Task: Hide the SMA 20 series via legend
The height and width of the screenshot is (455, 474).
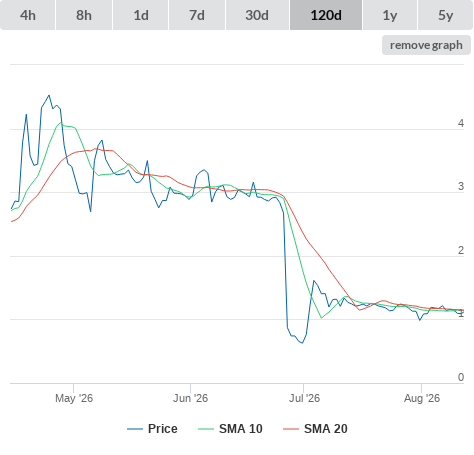Action: [x=325, y=429]
